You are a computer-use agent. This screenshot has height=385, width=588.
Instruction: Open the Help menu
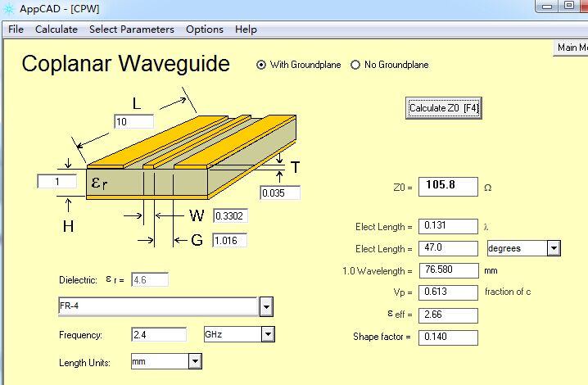click(x=246, y=29)
